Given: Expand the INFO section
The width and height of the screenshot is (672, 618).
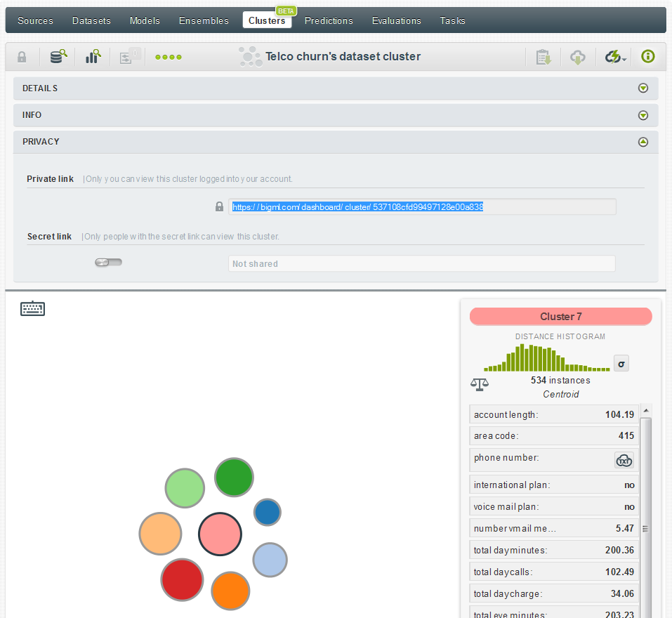Looking at the screenshot, I should [642, 115].
